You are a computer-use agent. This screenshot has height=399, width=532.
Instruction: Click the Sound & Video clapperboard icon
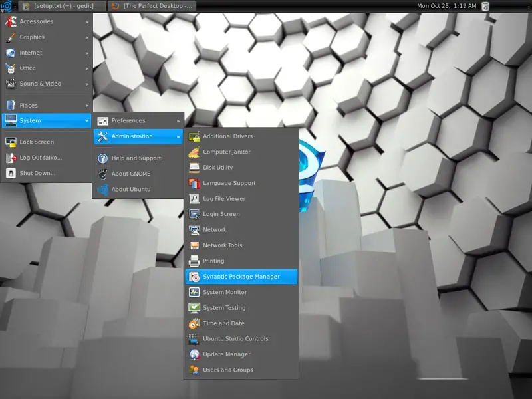pyautogui.click(x=11, y=84)
